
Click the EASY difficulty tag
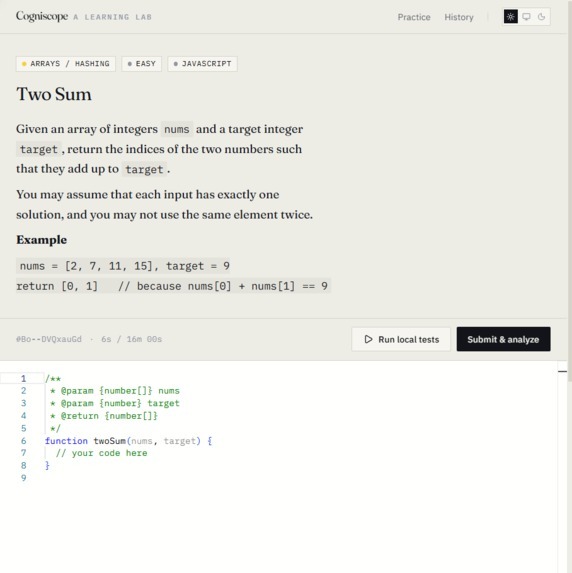[x=141, y=64]
